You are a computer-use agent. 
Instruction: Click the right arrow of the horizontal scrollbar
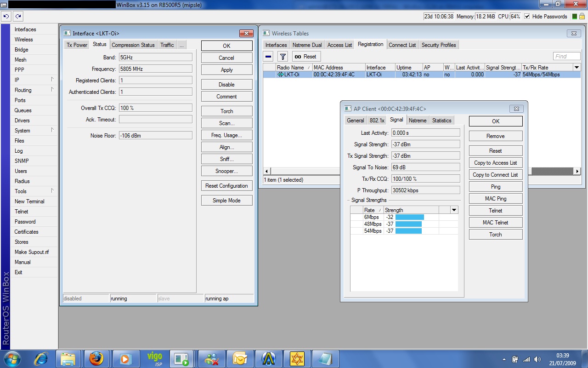coord(577,171)
